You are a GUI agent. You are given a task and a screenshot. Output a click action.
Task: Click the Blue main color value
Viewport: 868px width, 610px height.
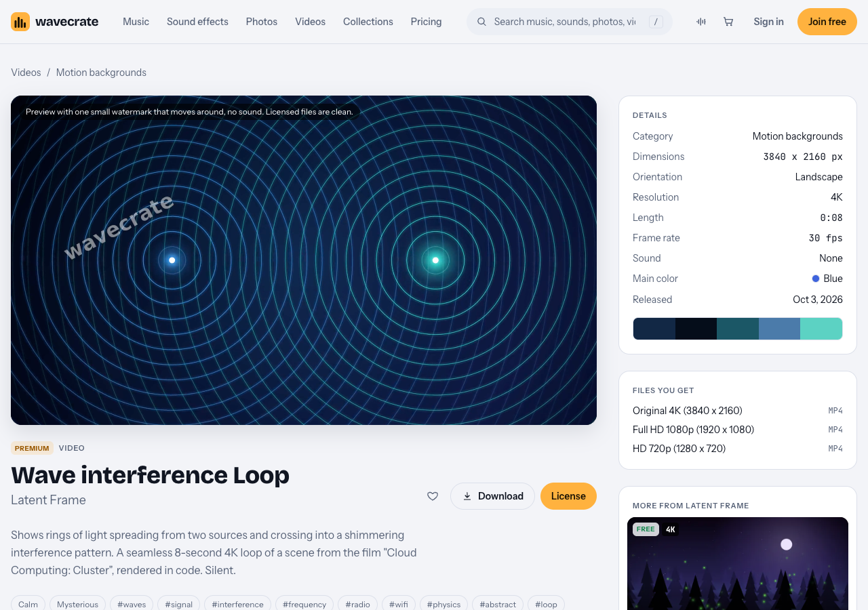coord(827,279)
